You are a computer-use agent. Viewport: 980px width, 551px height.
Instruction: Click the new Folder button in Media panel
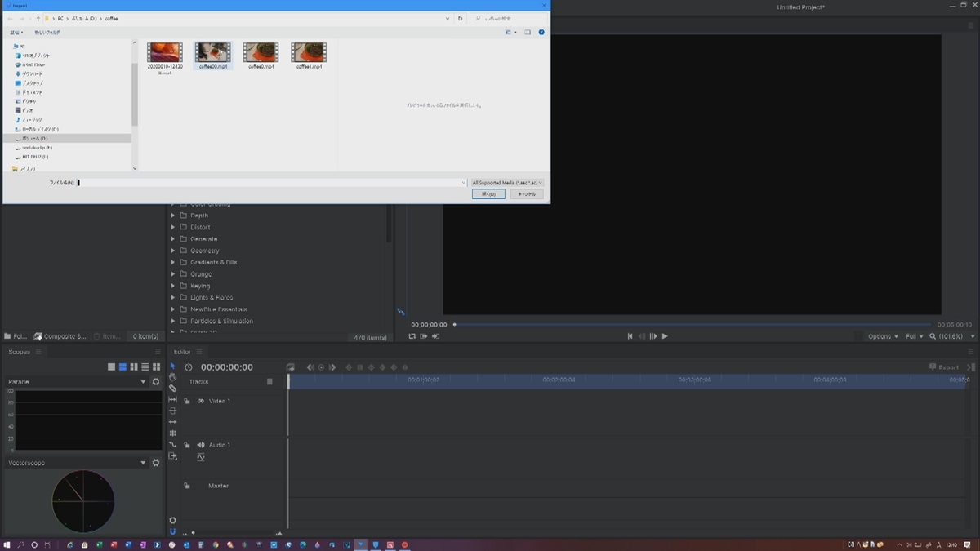pos(16,336)
